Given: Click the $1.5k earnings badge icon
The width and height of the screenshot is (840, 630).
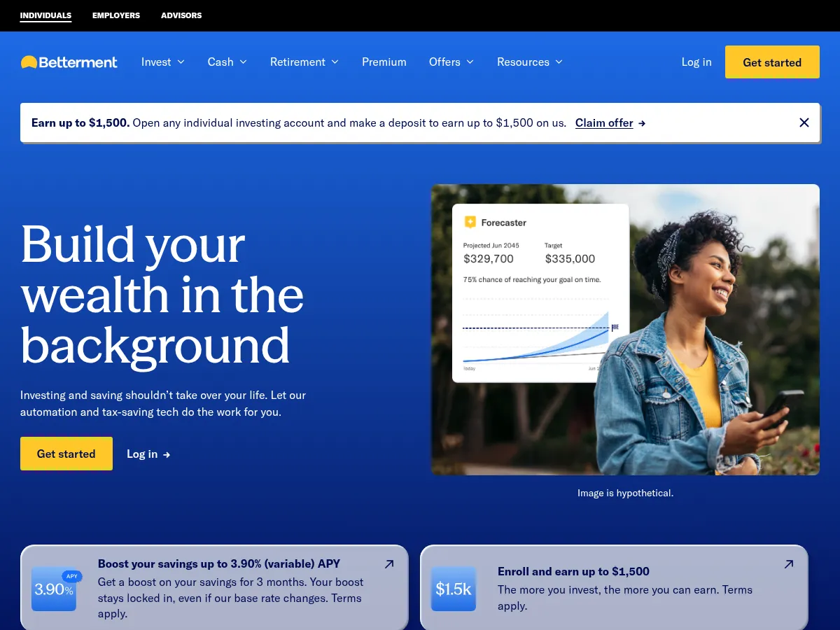Looking at the screenshot, I should tap(454, 589).
